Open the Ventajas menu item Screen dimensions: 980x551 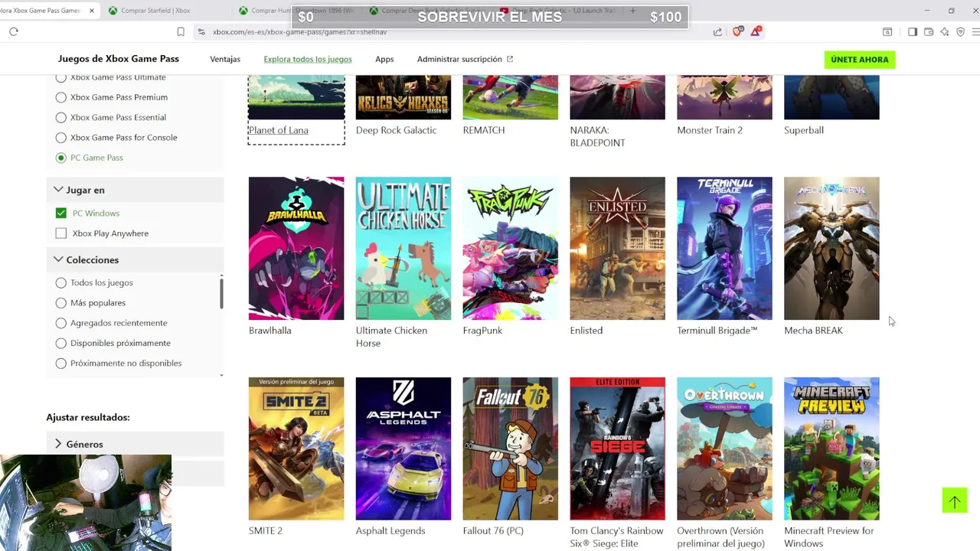225,59
